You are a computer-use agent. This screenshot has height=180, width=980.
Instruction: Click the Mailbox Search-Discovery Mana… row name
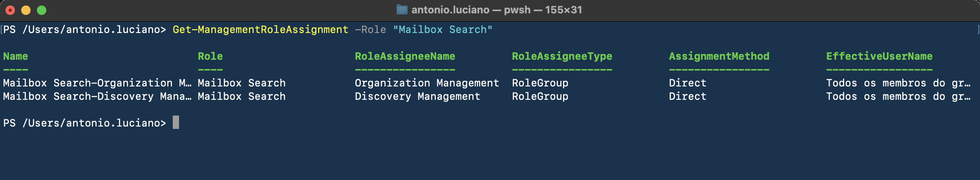[97, 96]
